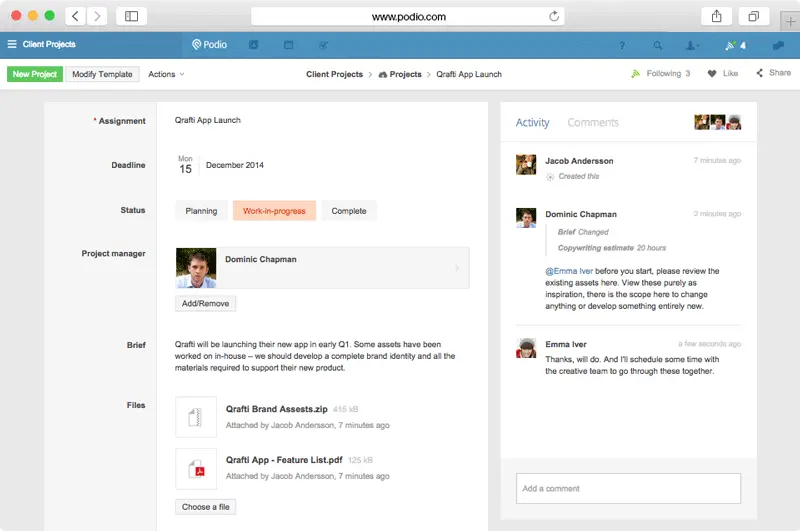Open the Podio home logo
800x531 pixels.
[x=209, y=45]
